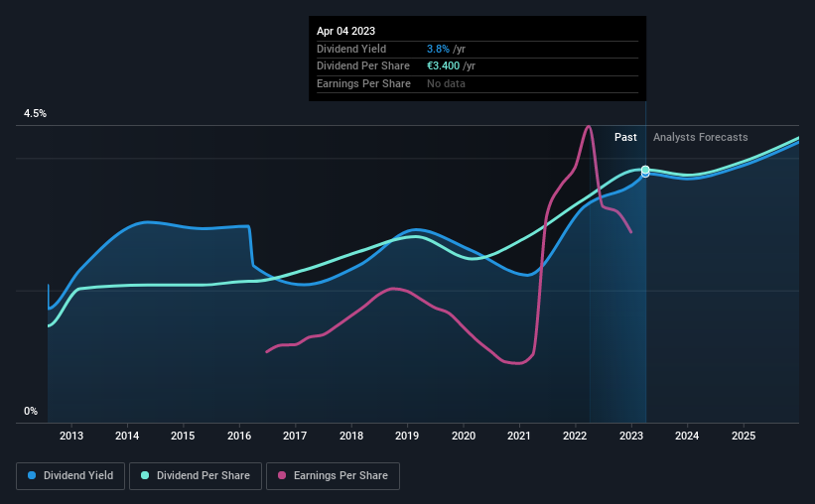This screenshot has width=815, height=504.
Task: Click the Past region label
Action: pos(625,137)
